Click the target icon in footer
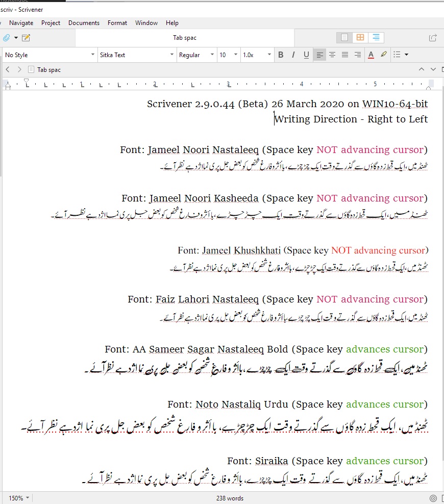This screenshot has width=444, height=504. pyautogui.click(x=433, y=498)
